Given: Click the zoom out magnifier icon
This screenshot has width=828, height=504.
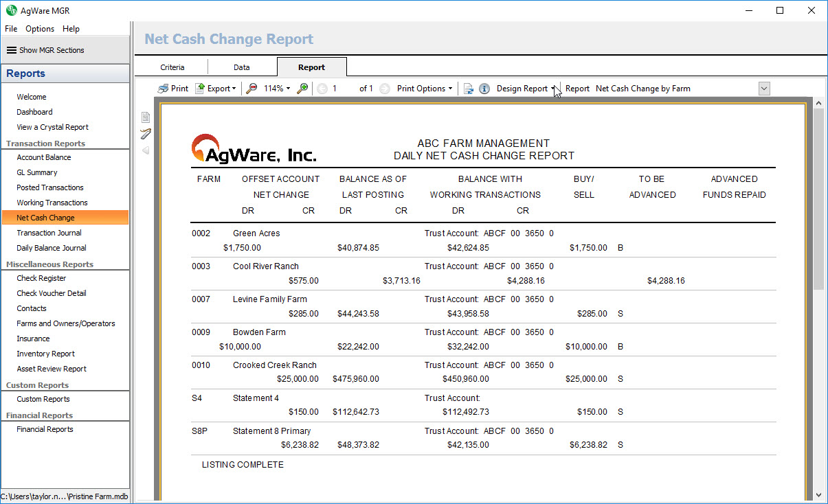Looking at the screenshot, I should coord(252,89).
